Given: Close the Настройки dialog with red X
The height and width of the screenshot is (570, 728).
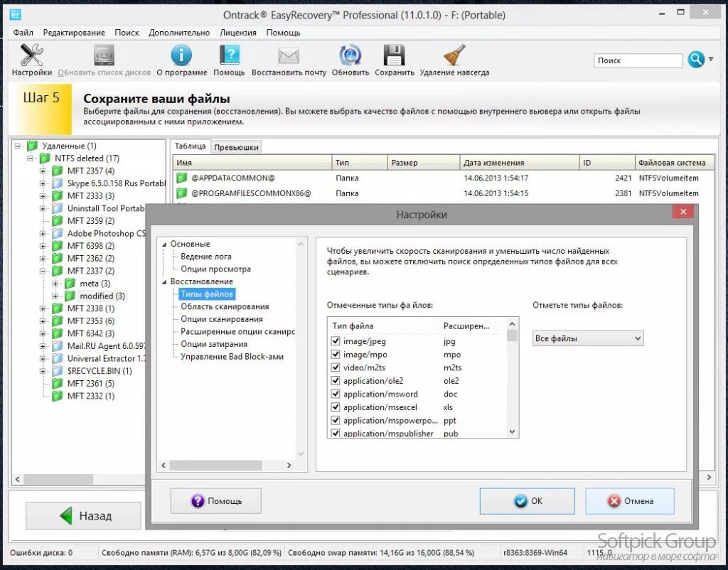Looking at the screenshot, I should click(683, 212).
